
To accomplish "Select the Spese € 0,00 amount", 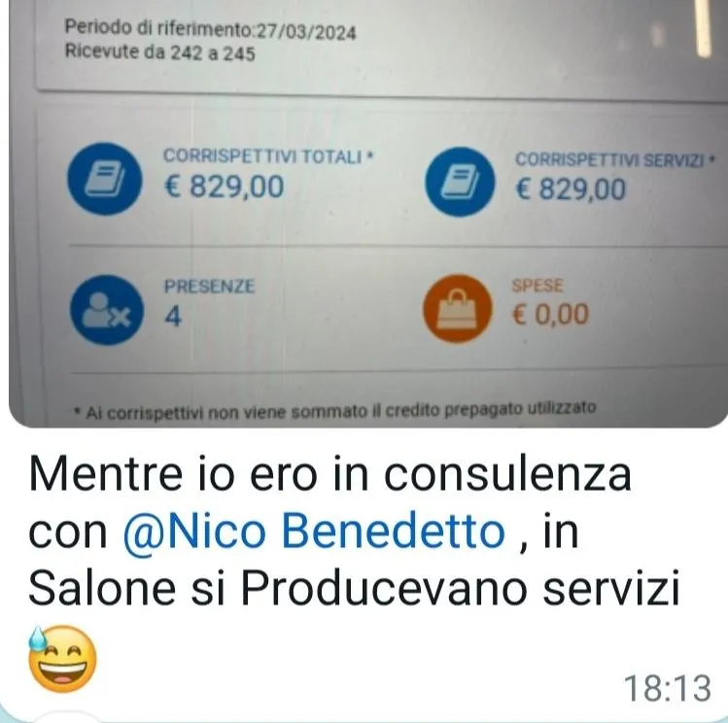I will pos(551,315).
